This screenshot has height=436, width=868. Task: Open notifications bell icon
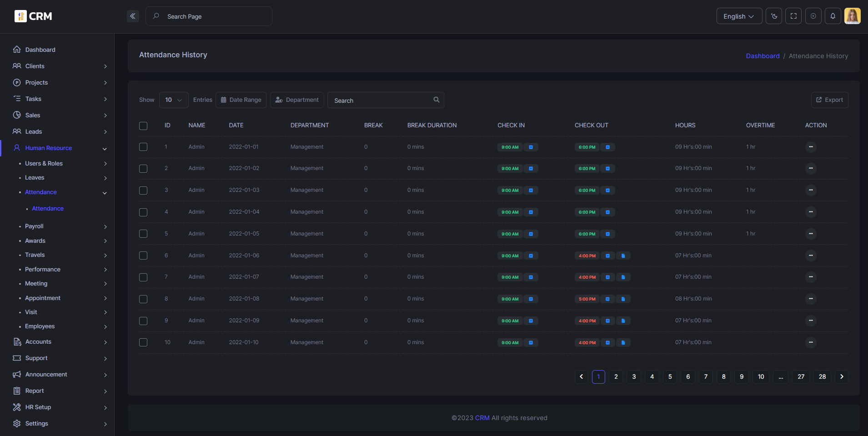click(833, 16)
